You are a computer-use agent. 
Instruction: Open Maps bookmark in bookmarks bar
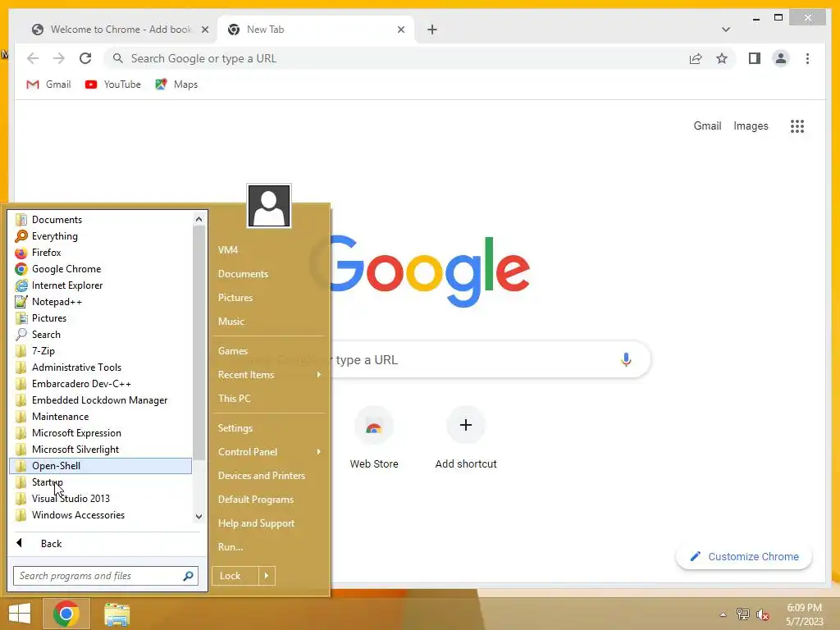coord(176,84)
